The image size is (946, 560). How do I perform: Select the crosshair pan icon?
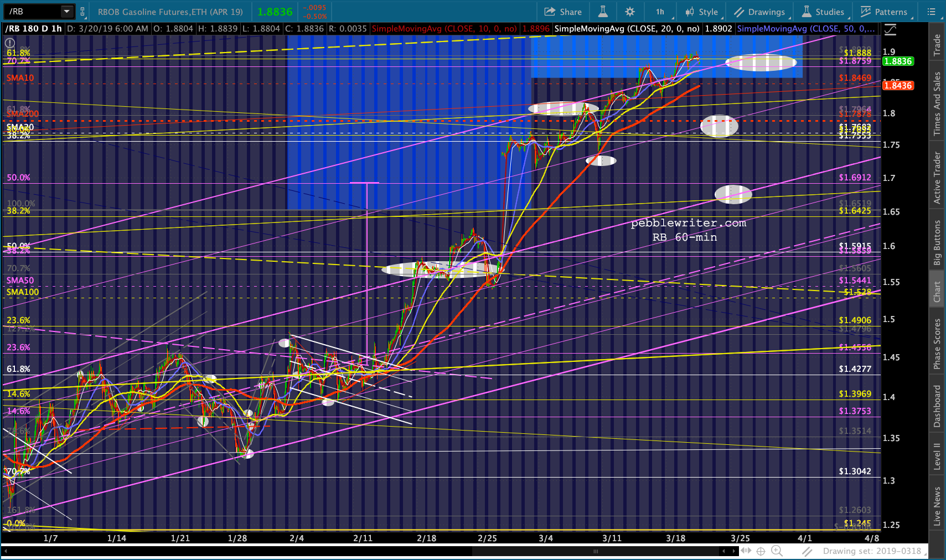click(x=761, y=551)
